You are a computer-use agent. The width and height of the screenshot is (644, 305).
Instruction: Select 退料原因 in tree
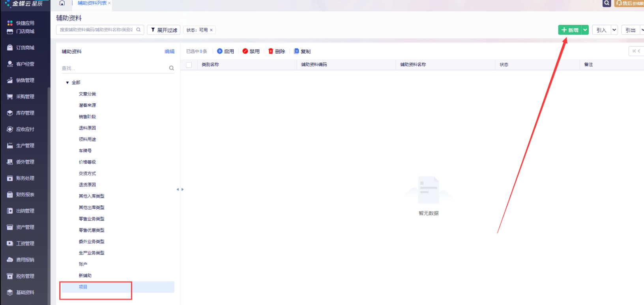pos(87,128)
